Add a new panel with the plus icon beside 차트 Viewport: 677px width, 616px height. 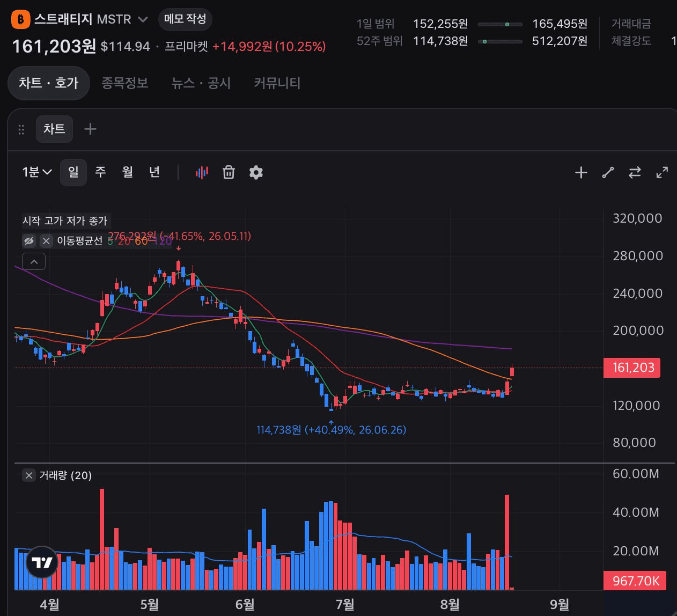click(x=90, y=129)
